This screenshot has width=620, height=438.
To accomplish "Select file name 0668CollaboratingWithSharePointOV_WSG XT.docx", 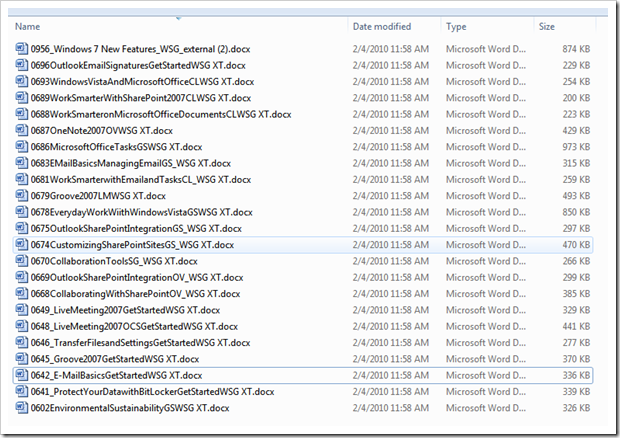I will [x=135, y=294].
